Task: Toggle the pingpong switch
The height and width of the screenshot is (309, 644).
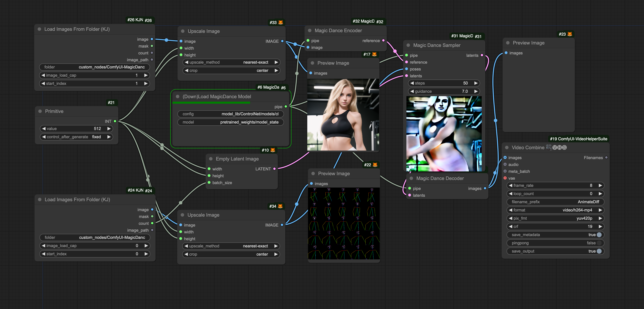Action: pyautogui.click(x=599, y=243)
